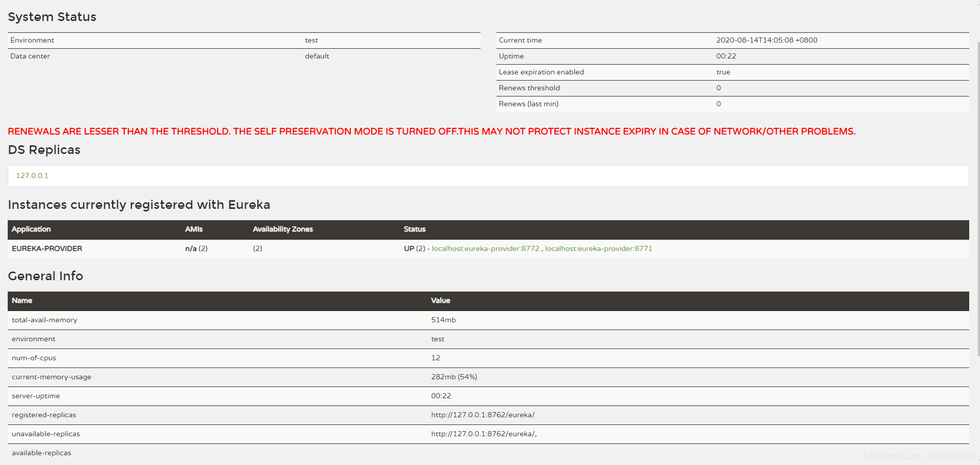Click the Current time label
Viewport: 980px width, 465px height.
pyautogui.click(x=521, y=41)
